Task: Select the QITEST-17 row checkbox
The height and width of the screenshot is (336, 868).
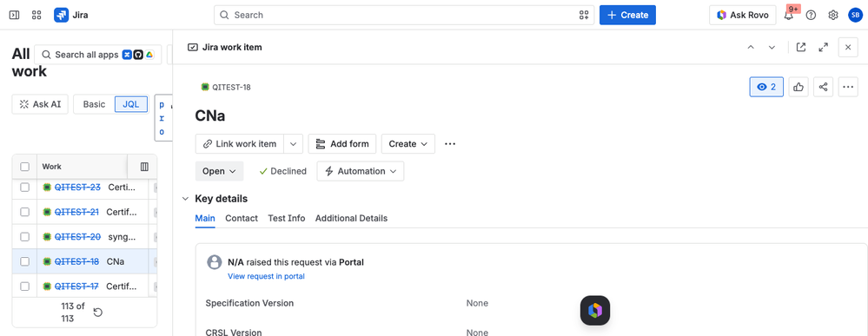Action: coord(25,287)
